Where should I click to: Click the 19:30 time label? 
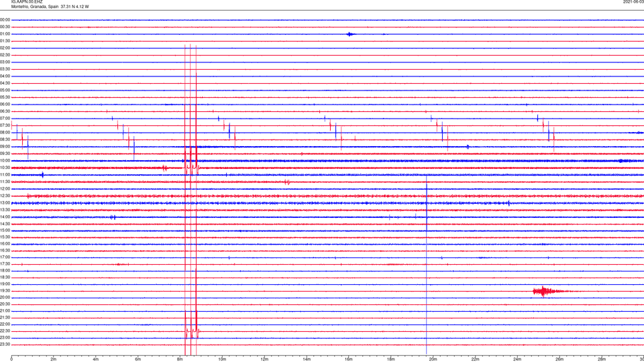tap(5, 290)
